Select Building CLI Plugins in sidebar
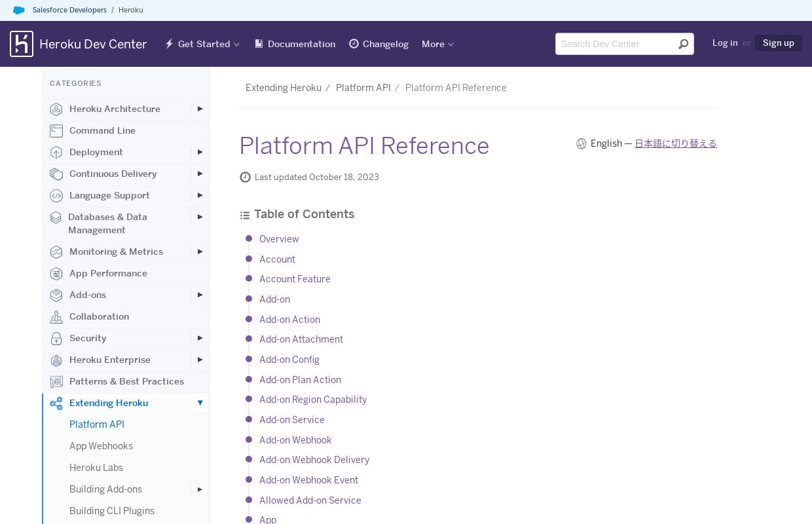 112,511
